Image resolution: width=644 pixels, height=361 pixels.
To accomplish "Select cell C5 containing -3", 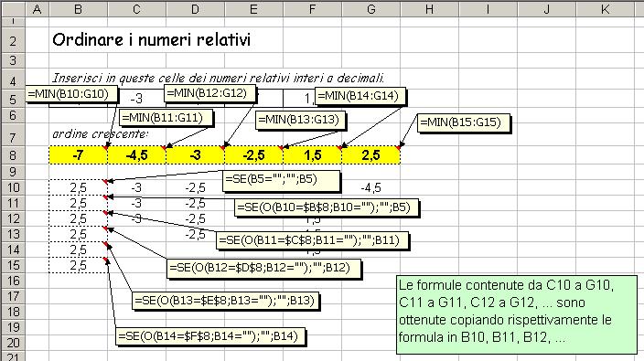I will (137, 99).
